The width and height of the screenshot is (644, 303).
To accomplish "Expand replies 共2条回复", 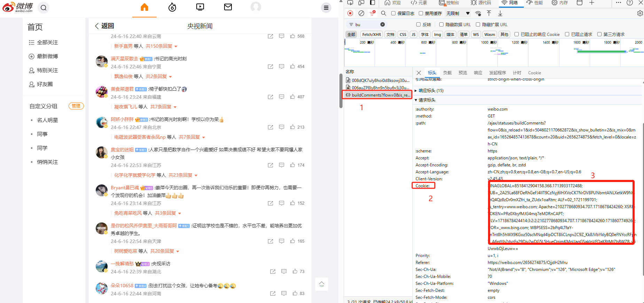I will pos(159,77).
